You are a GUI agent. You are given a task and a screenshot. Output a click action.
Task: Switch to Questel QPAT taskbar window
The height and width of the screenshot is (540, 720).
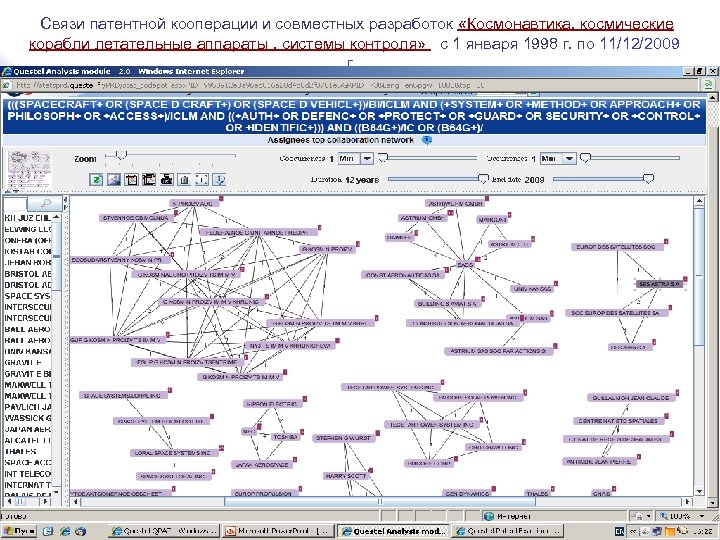[x=164, y=531]
